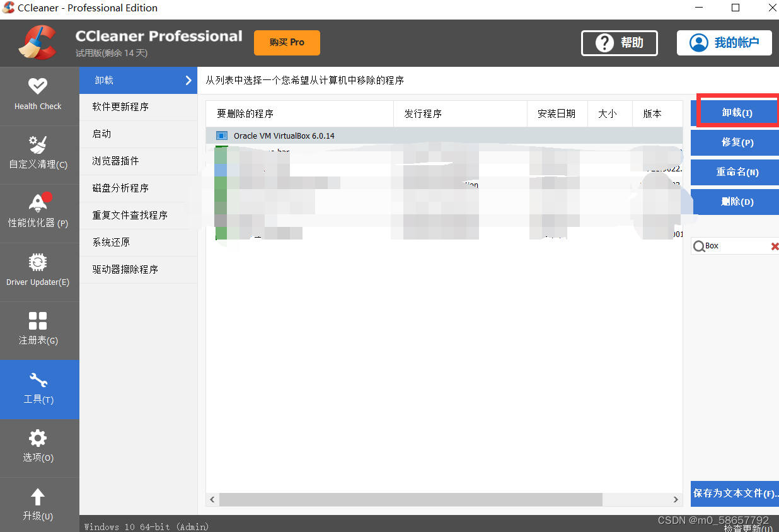Click the CCleaner logo icon
This screenshot has height=532, width=779.
pyautogui.click(x=37, y=43)
